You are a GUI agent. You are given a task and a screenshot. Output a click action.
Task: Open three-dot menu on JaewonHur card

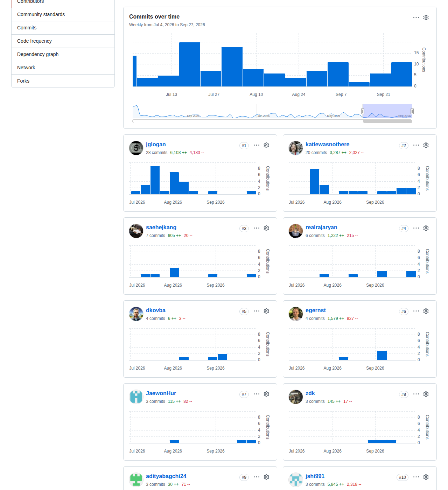click(x=257, y=394)
